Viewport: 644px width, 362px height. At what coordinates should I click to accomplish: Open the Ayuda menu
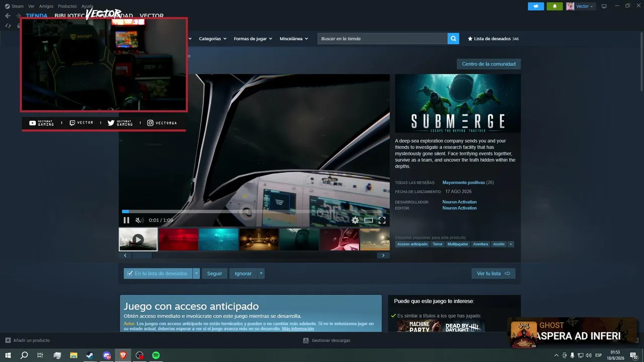click(x=87, y=6)
